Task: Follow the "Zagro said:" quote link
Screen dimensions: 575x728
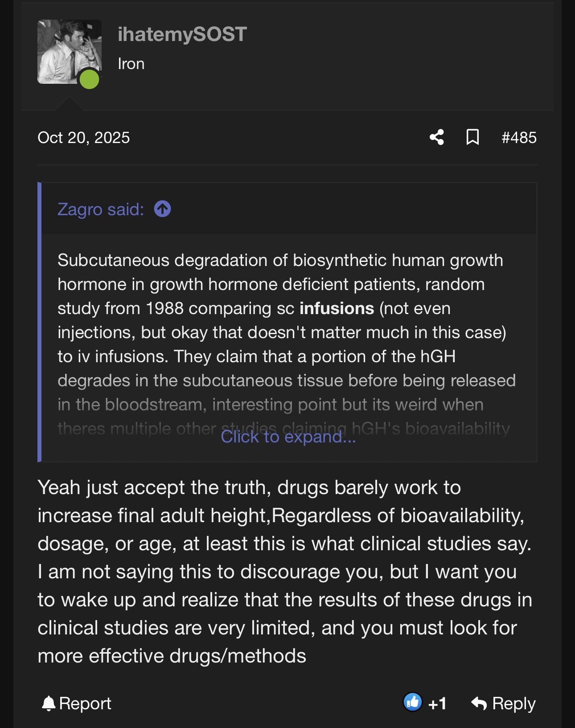Action: (x=101, y=209)
